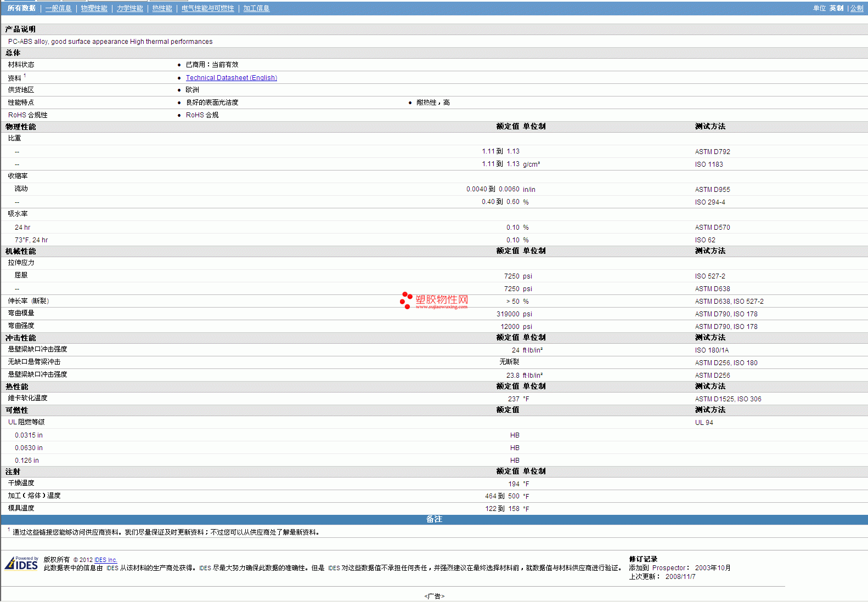This screenshot has height=602, width=868.
Task: Go to the 一般信息 tab
Action: click(58, 8)
